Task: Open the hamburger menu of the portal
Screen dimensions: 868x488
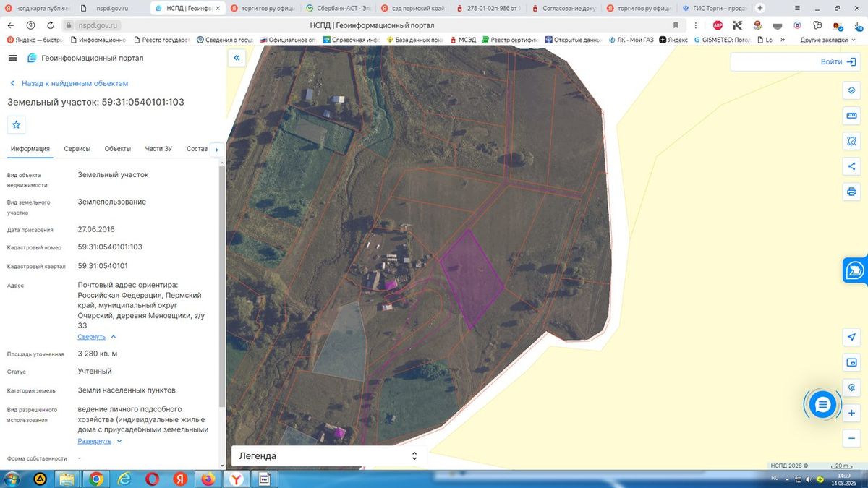Action: [x=12, y=58]
